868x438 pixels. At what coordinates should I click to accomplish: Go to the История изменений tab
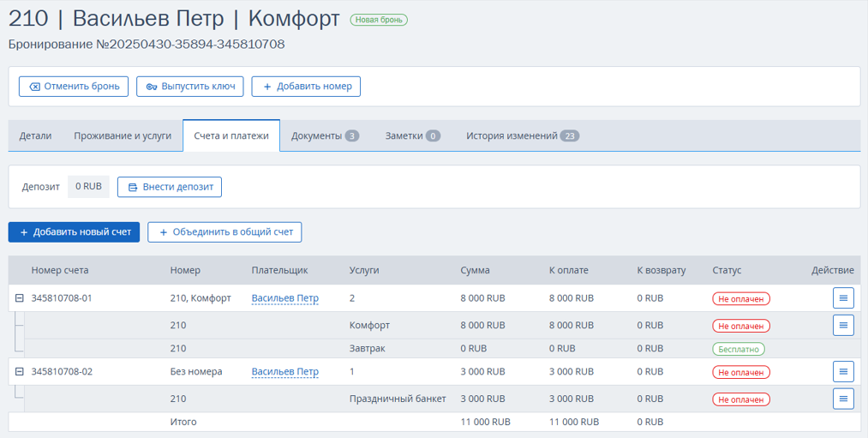tap(523, 135)
